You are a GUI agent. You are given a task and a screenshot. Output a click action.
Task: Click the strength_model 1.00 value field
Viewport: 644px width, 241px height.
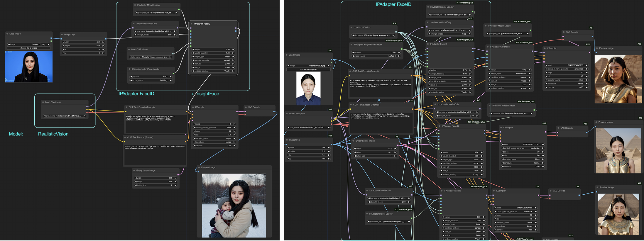point(155,35)
